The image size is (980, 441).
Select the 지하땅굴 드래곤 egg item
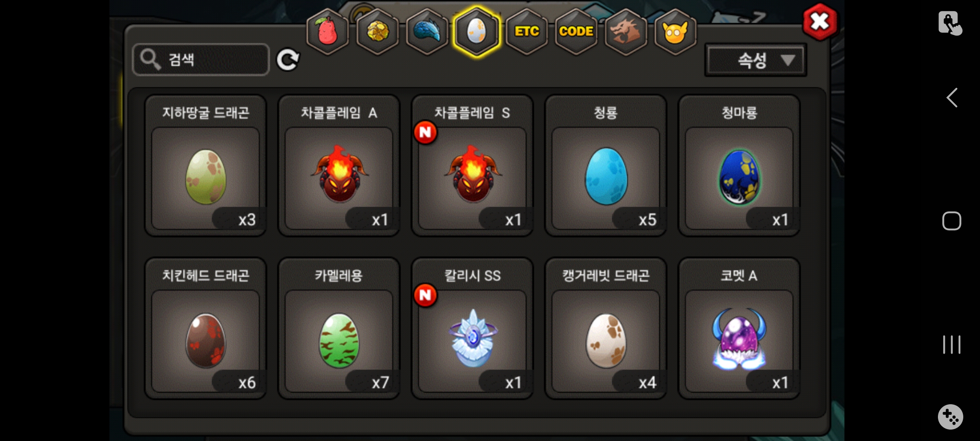tap(205, 165)
